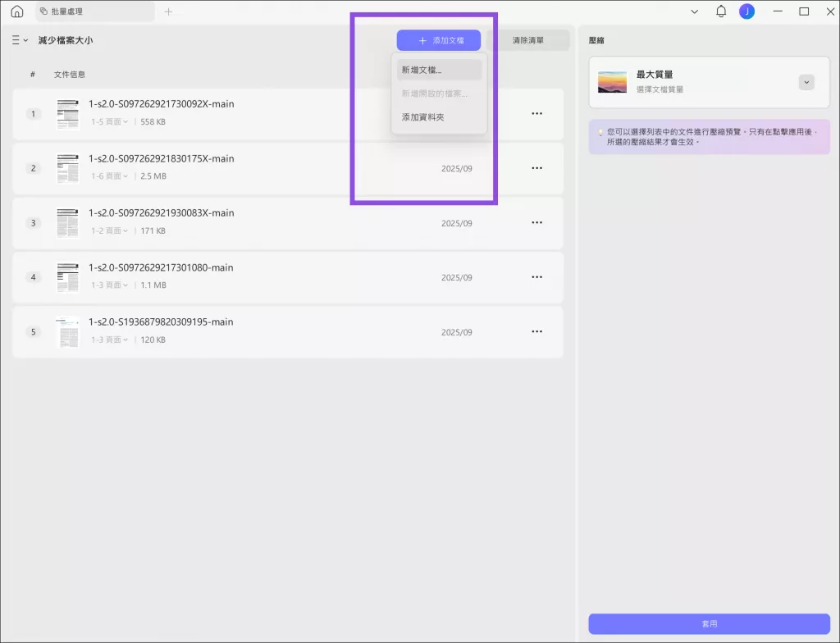Click the thumbnail of file 1-s2.0-S097262921930083X-main
This screenshot has height=643, width=840.
pyautogui.click(x=67, y=222)
